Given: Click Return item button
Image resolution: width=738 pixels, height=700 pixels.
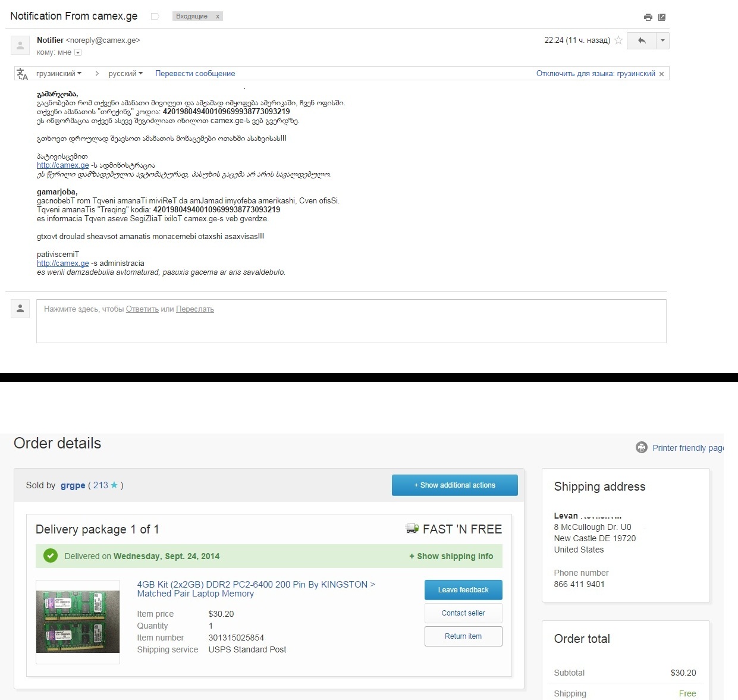Looking at the screenshot, I should click(463, 636).
